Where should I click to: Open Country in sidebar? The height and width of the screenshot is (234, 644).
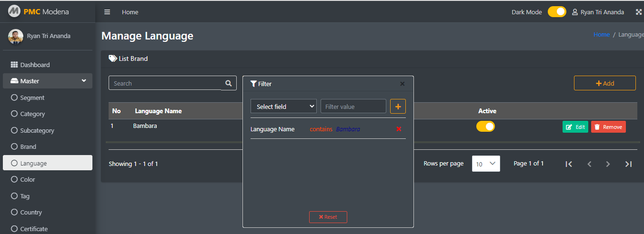(x=48, y=212)
